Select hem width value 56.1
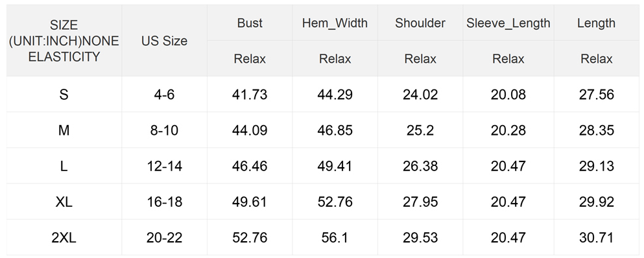The image size is (644, 258). pyautogui.click(x=335, y=237)
